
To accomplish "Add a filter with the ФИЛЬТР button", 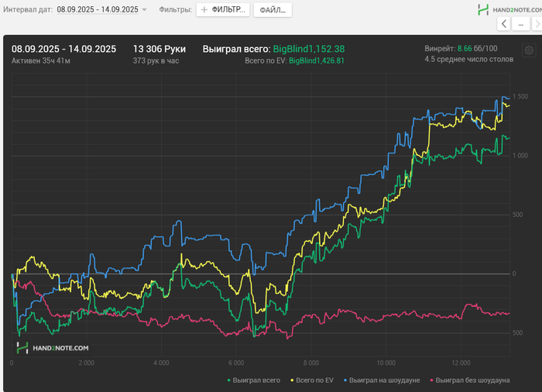I will tap(223, 10).
